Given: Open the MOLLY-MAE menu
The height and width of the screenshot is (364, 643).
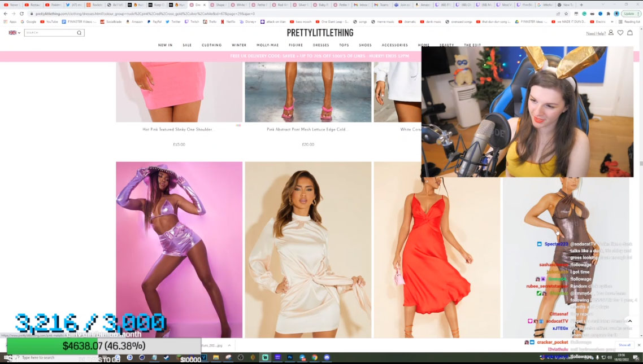Looking at the screenshot, I should click(x=267, y=45).
